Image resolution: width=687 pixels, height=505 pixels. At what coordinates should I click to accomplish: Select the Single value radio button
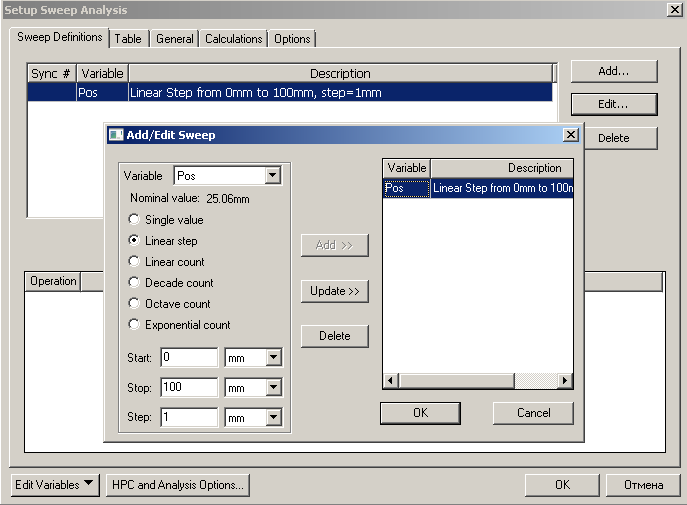point(134,219)
